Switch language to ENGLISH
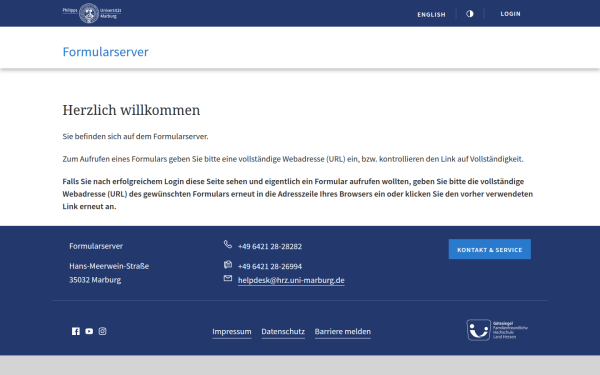This screenshot has width=600, height=375. (x=431, y=15)
